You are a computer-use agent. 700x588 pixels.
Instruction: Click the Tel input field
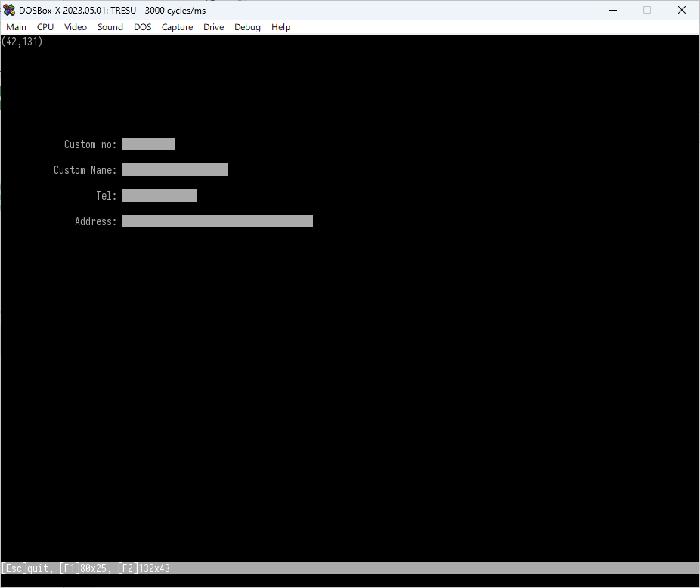(x=159, y=195)
